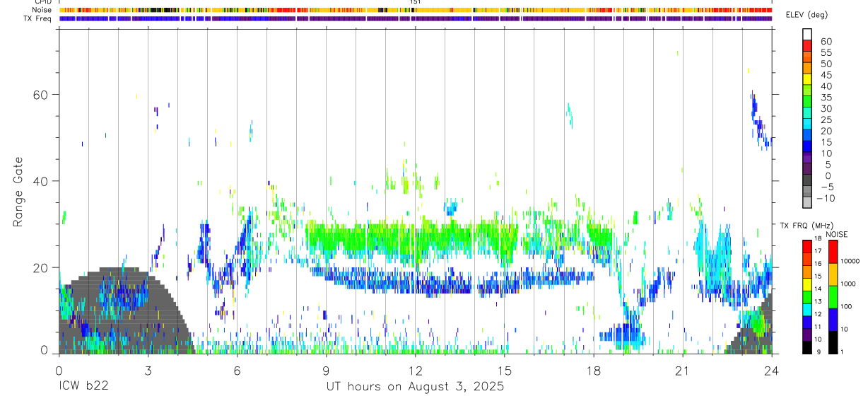Select the 50 degree elevation label
The width and height of the screenshot is (868, 401).
click(826, 64)
